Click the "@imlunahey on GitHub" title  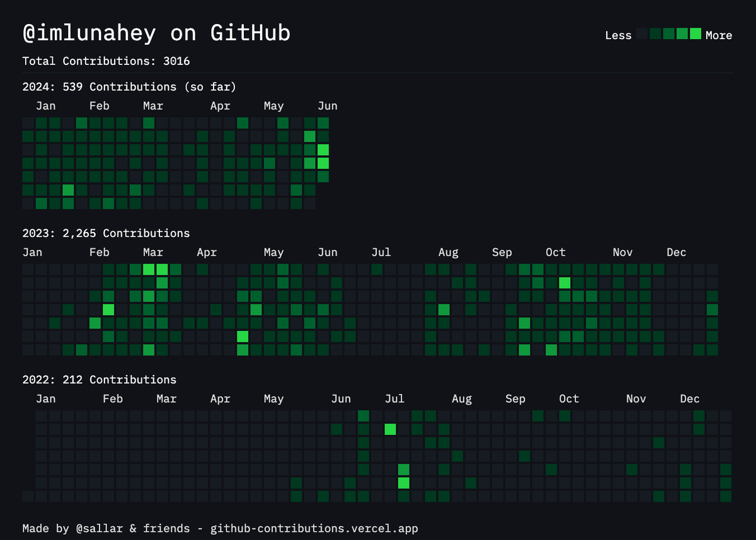coord(156,33)
